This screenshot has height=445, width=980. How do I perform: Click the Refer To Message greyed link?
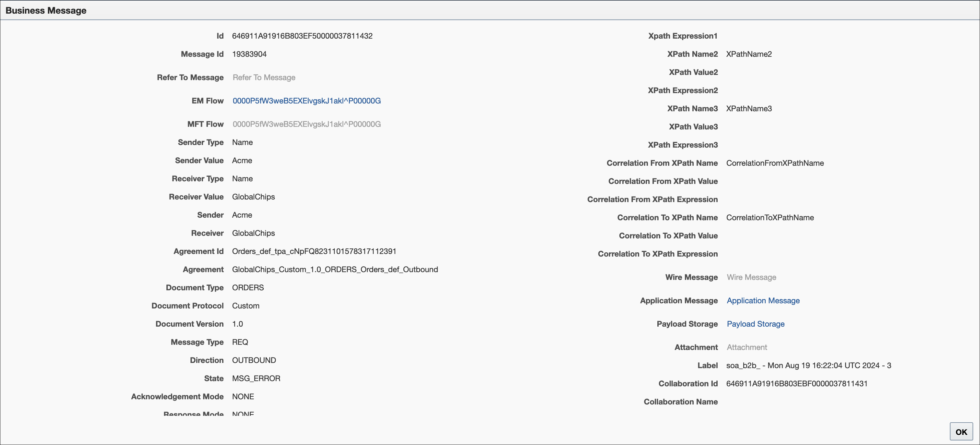coord(264,78)
